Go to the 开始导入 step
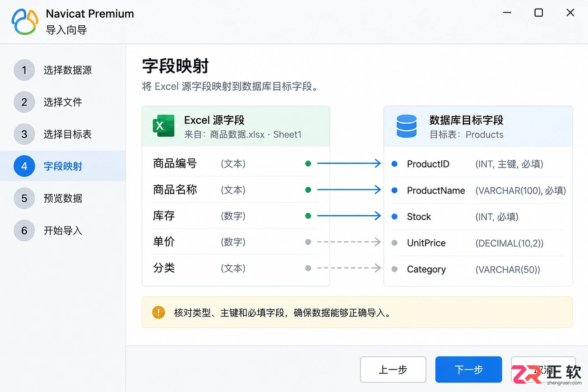The width and height of the screenshot is (588, 392). click(63, 231)
